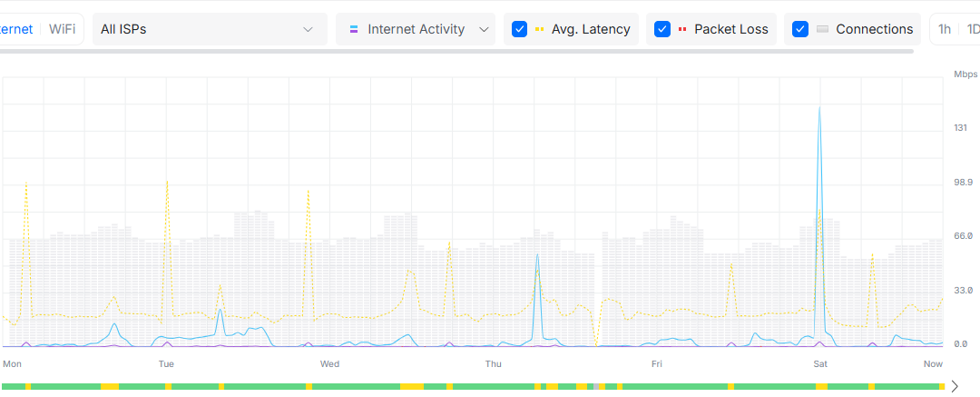980x397 pixels.
Task: Select the 1D time range
Action: click(973, 29)
